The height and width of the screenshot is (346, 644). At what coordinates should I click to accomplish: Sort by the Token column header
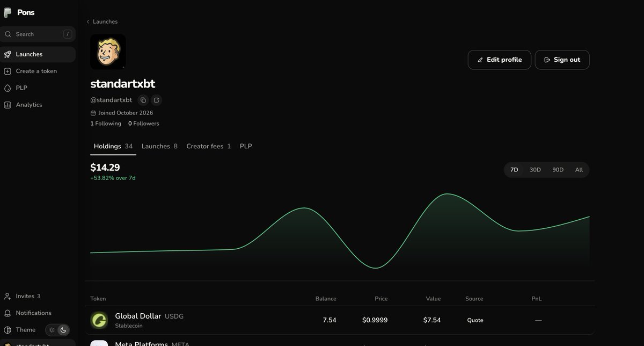(98, 299)
